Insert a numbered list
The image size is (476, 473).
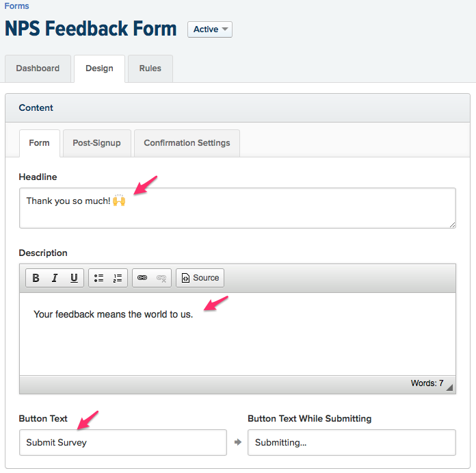coord(118,278)
